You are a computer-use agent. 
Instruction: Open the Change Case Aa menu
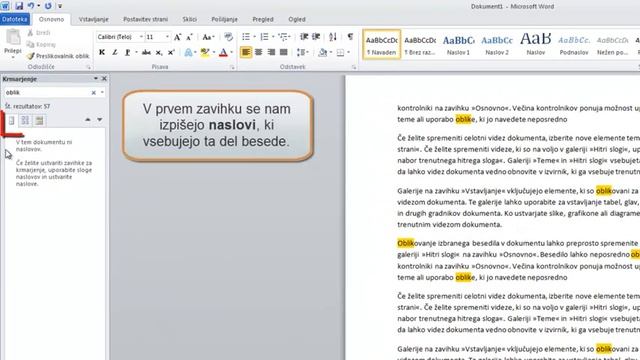pos(208,37)
